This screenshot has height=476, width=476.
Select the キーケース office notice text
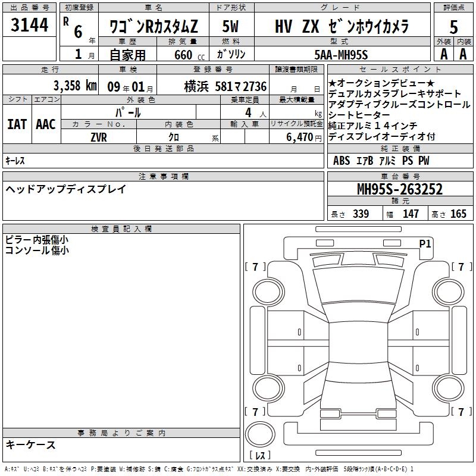tap(30, 444)
